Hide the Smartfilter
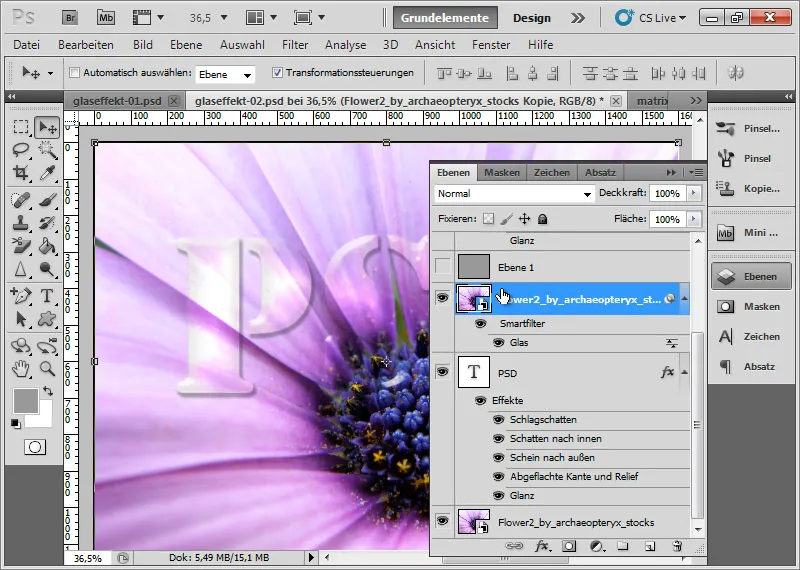 (480, 324)
